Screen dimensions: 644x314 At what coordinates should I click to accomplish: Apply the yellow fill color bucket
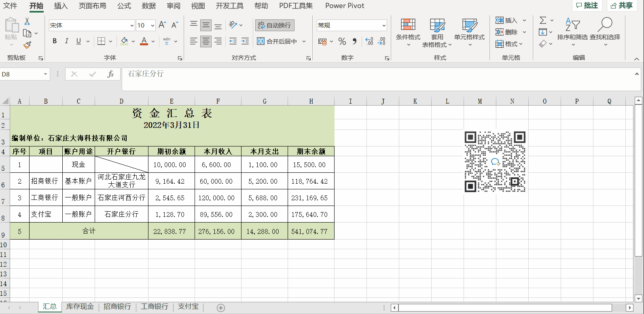pos(125,41)
